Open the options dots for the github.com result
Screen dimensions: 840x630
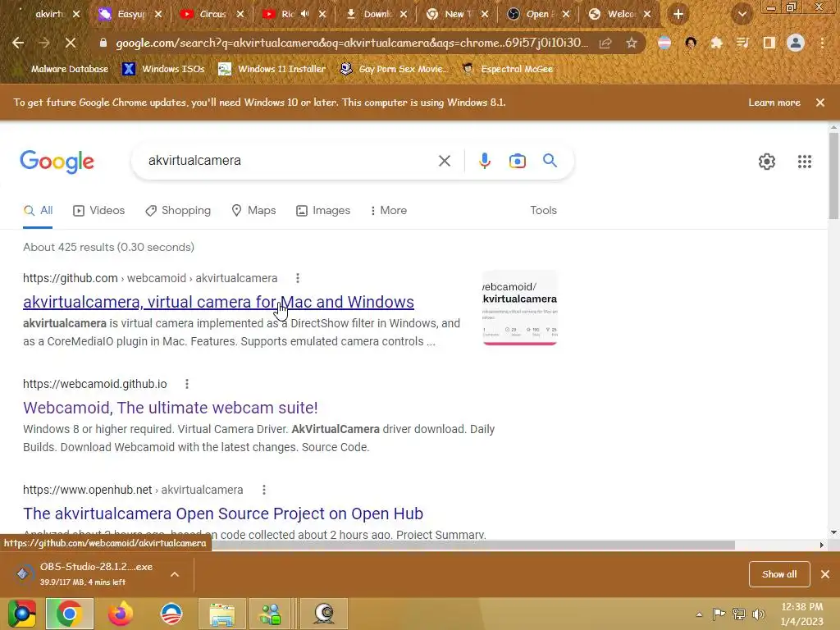pos(297,278)
